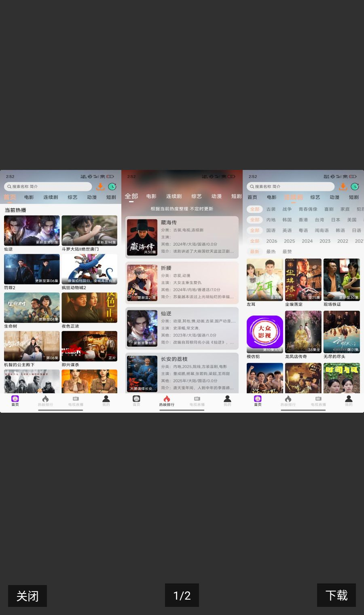
Task: Choose the 2025 year filter
Action: point(289,241)
